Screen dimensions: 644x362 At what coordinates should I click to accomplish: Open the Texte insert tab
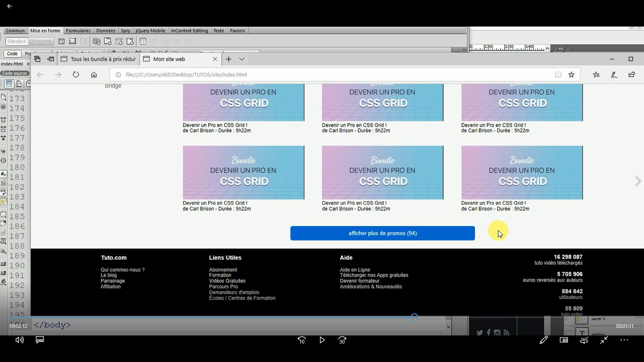point(219,31)
